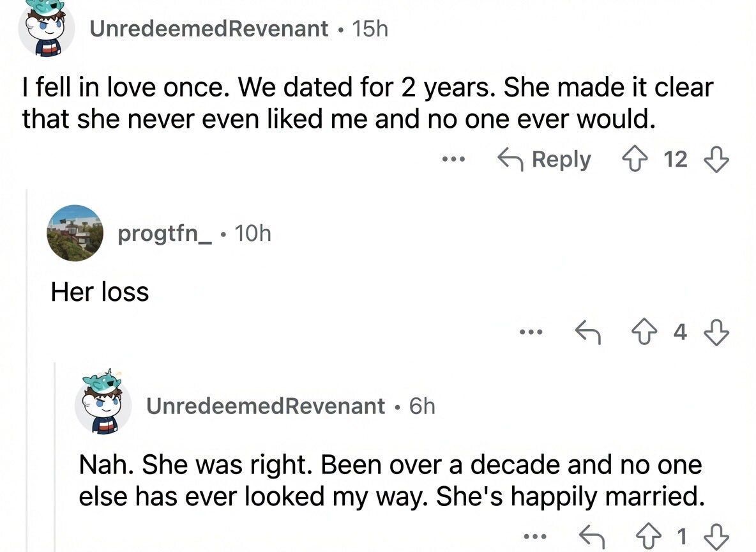Open UnredeemedRevenant profile from top comment username

209,29
